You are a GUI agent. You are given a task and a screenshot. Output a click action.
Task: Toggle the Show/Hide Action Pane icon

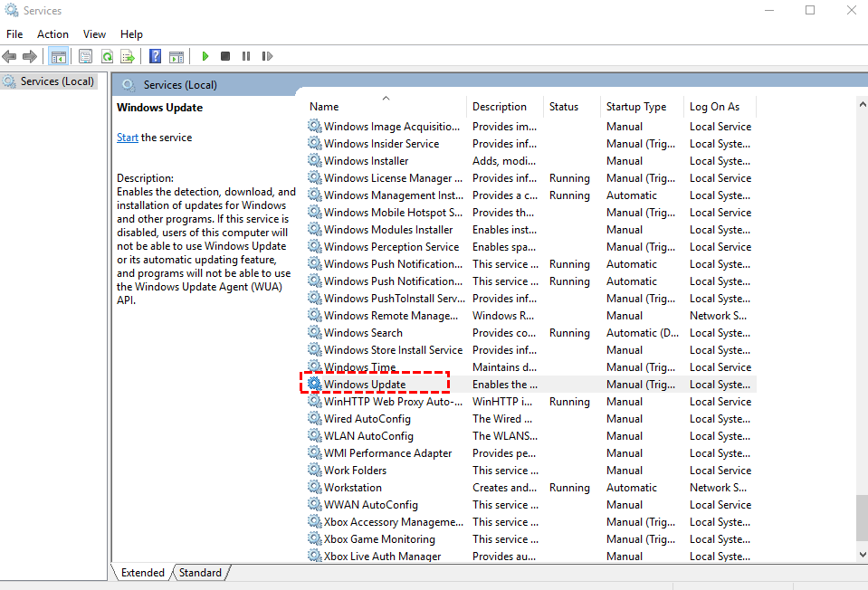[x=176, y=56]
